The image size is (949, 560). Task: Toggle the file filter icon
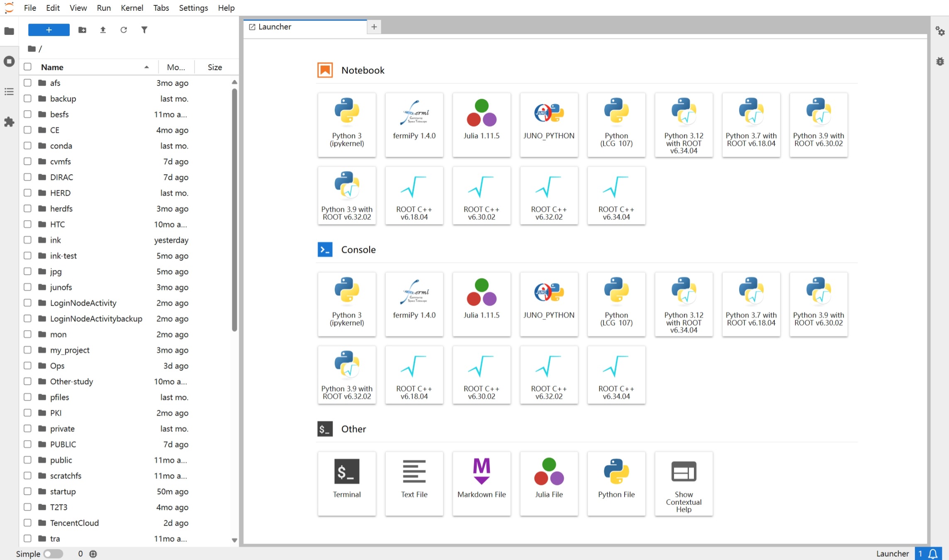pos(144,30)
